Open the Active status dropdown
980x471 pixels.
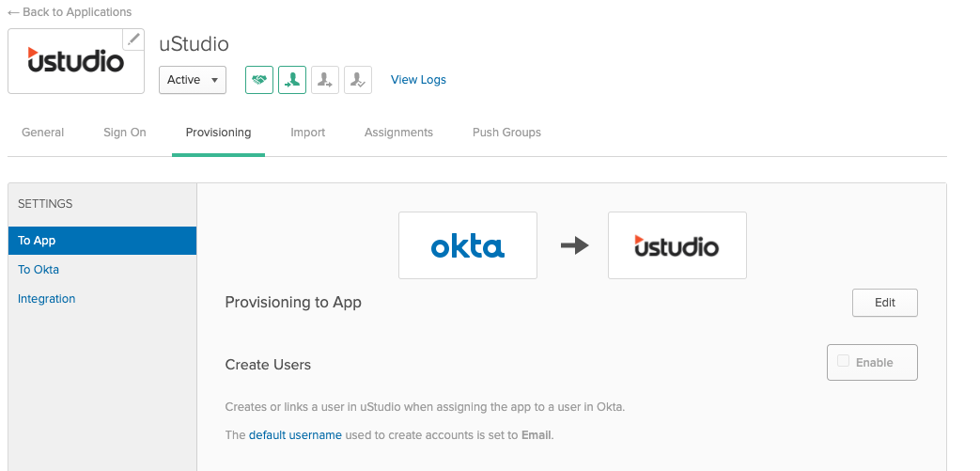[x=193, y=80]
